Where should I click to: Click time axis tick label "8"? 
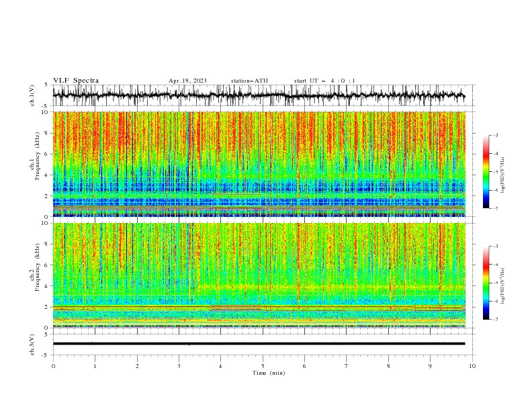click(x=388, y=366)
